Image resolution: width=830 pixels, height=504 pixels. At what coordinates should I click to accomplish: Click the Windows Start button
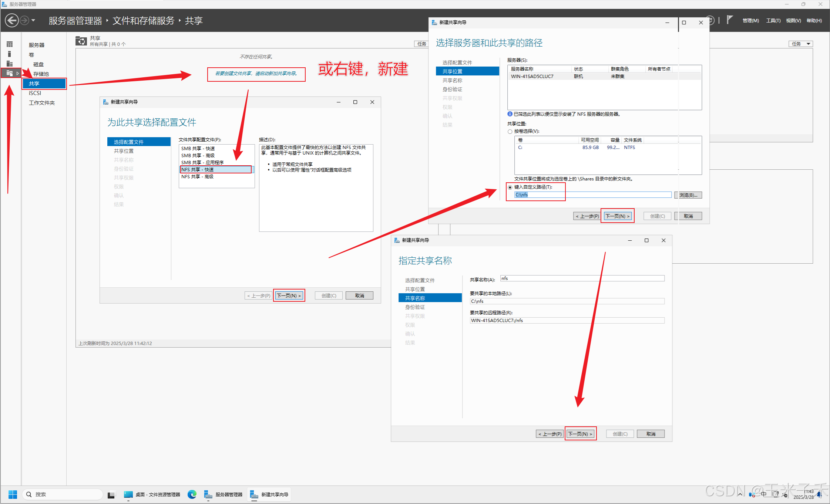tap(13, 494)
